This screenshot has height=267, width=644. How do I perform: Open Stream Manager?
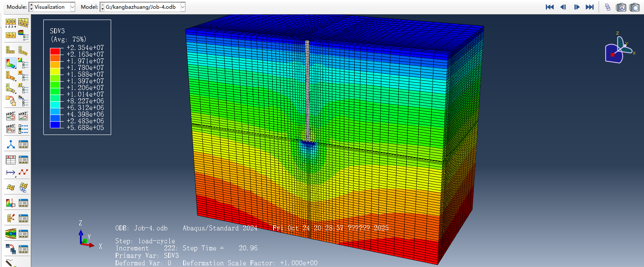point(23,234)
